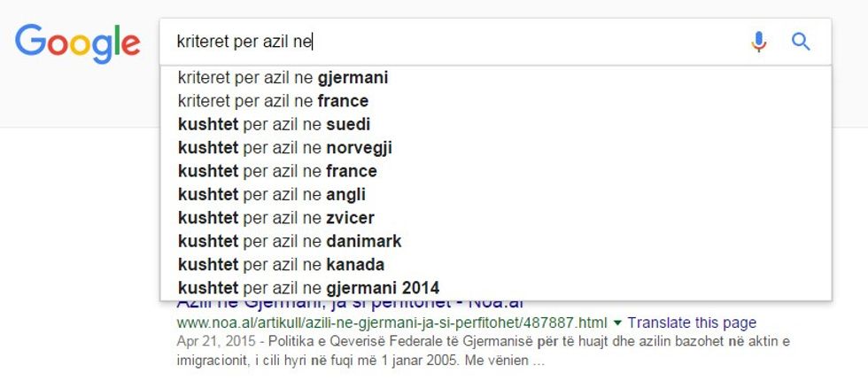Select suggestion 'kushtet per azil ne norvegji'
This screenshot has height=389, width=868.
[x=284, y=148]
